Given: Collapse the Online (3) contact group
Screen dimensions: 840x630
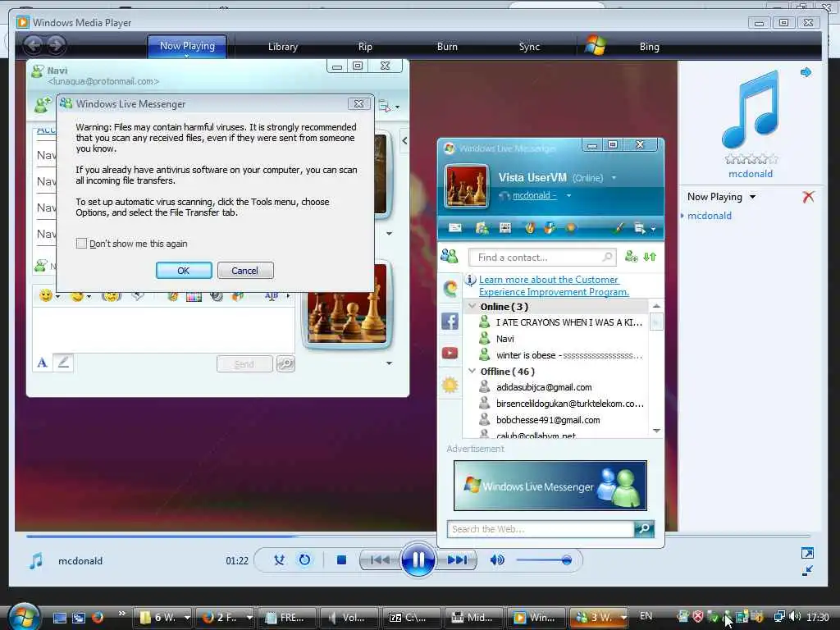Looking at the screenshot, I should click(x=472, y=307).
